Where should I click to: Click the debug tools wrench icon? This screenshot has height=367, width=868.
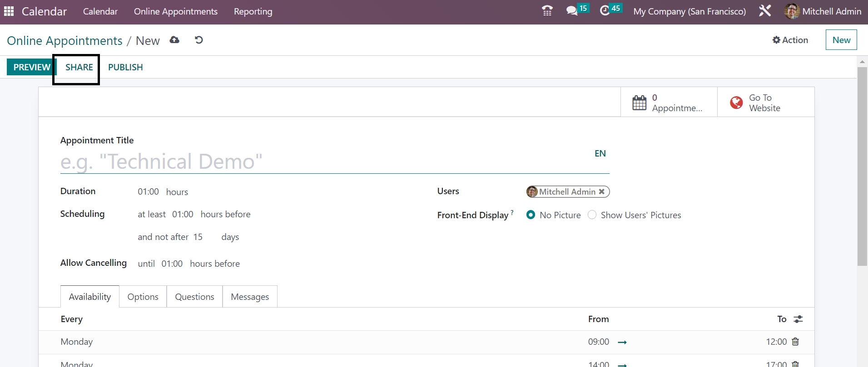click(x=765, y=11)
